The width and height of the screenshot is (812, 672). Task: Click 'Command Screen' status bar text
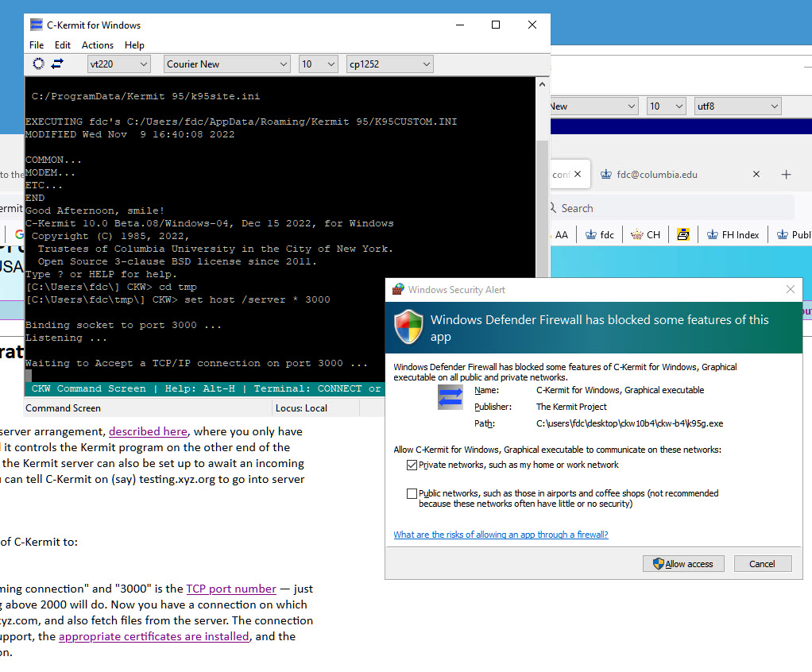64,408
